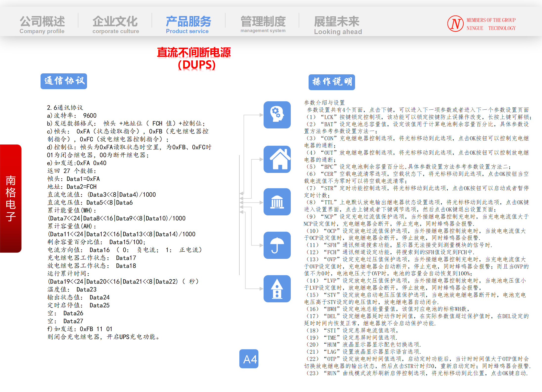Click item (5) "BPC" 设定电池剩余容量百分比

tap(407, 167)
